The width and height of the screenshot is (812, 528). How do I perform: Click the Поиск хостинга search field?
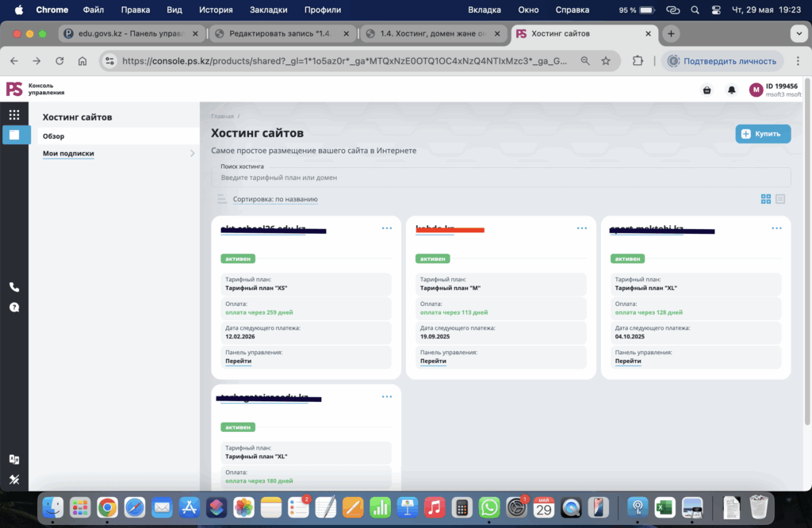[504, 178]
